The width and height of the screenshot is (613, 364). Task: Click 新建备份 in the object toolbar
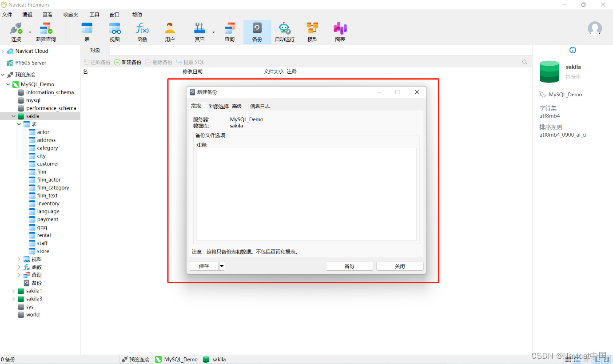[x=128, y=62]
